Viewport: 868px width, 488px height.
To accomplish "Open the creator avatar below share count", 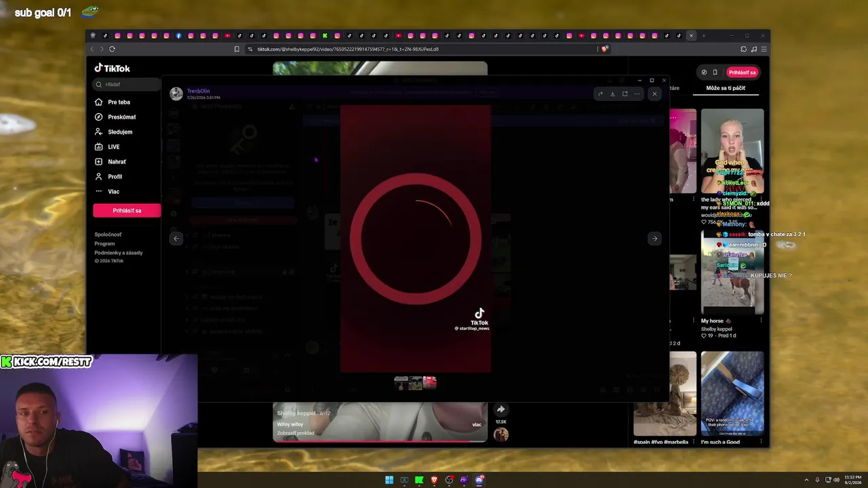I will (500, 435).
